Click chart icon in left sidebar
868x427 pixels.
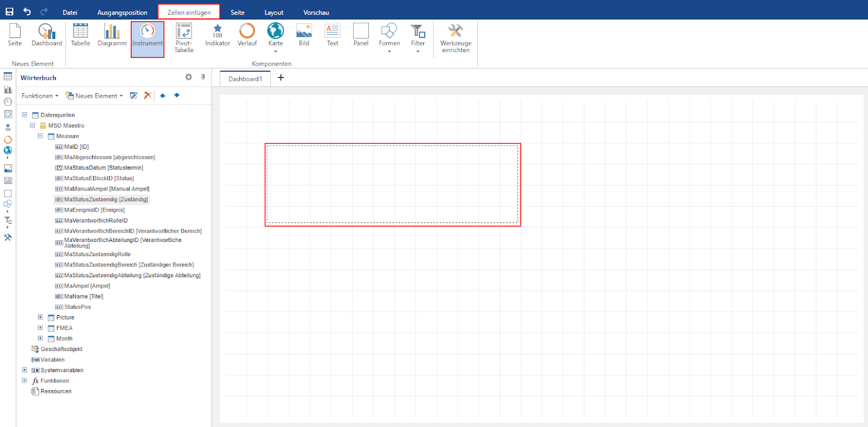(8, 89)
